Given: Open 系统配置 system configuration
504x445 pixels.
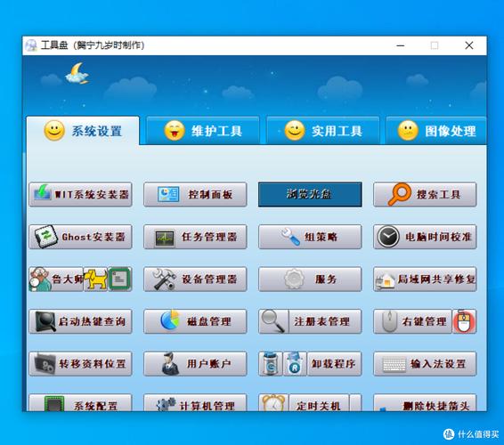Looking at the screenshot, I should tap(80, 403).
